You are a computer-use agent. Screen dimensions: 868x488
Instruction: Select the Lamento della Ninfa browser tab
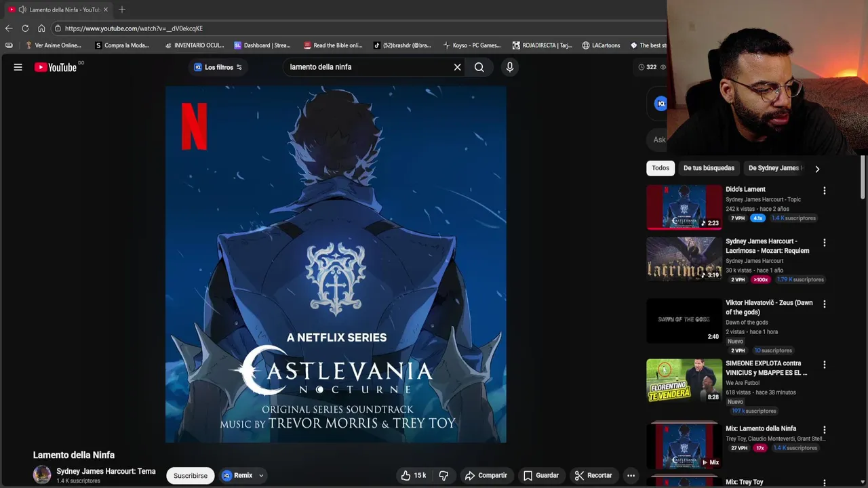pyautogui.click(x=58, y=9)
